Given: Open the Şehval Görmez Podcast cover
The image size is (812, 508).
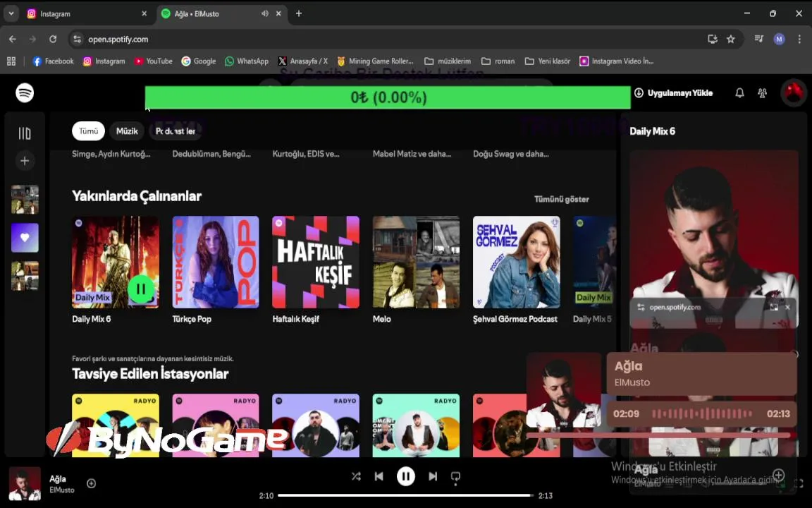Looking at the screenshot, I should (516, 262).
